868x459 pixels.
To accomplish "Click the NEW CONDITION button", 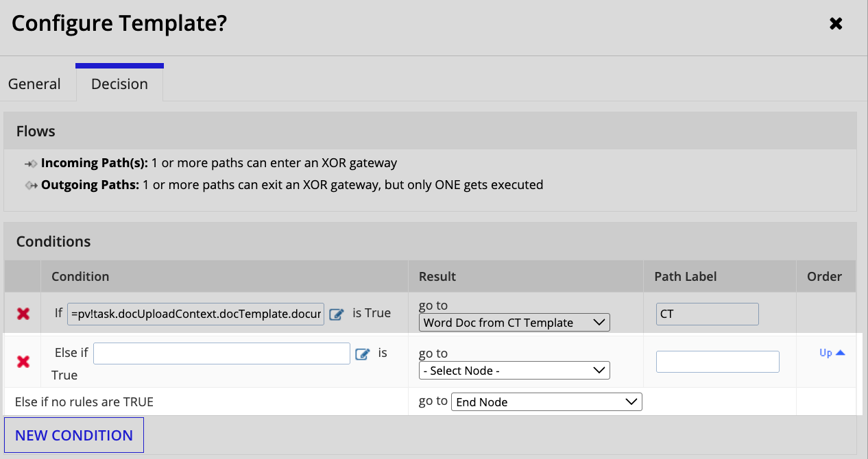I will tap(74, 436).
